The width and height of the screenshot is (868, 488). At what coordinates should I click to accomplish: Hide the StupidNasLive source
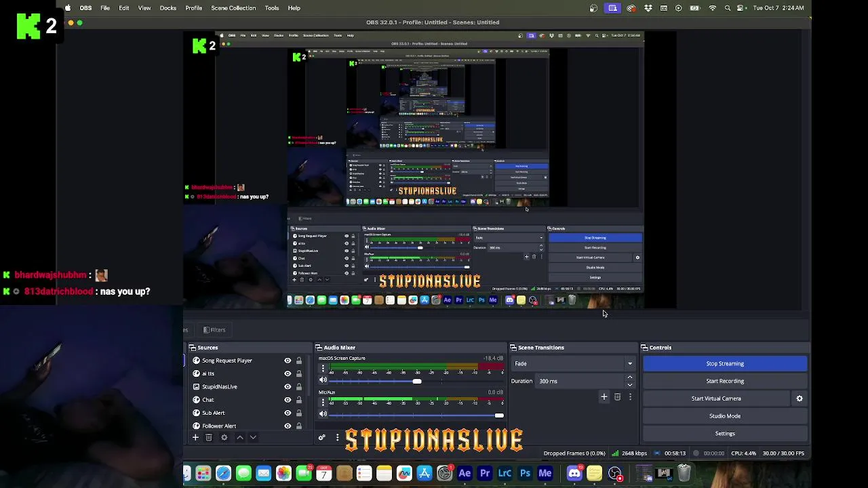tap(288, 387)
